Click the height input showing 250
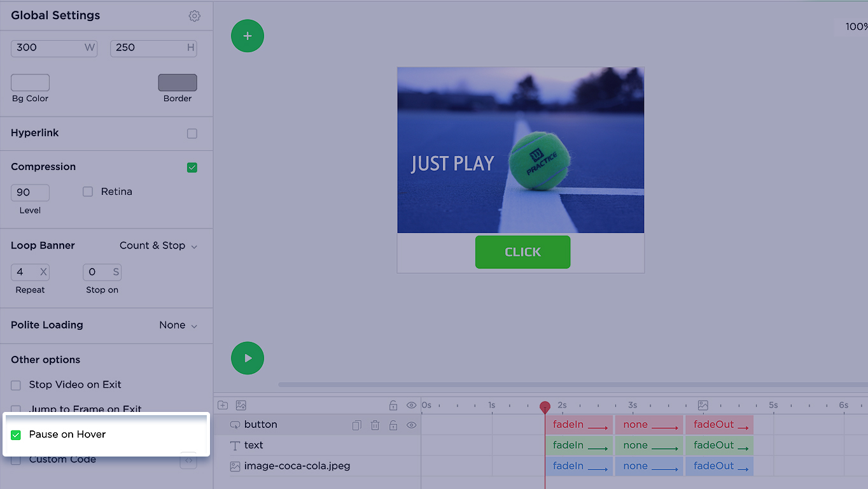Image resolution: width=868 pixels, height=489 pixels. point(153,48)
